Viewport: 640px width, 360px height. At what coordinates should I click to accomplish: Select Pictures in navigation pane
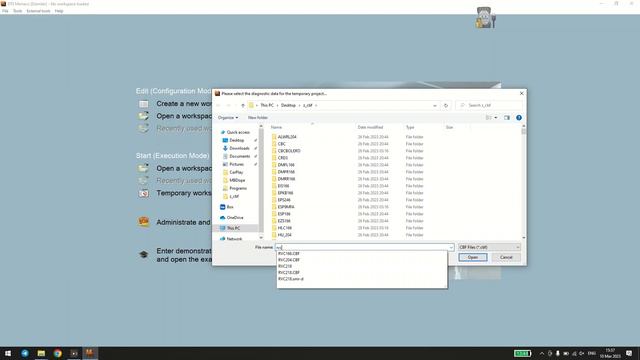coord(236,164)
